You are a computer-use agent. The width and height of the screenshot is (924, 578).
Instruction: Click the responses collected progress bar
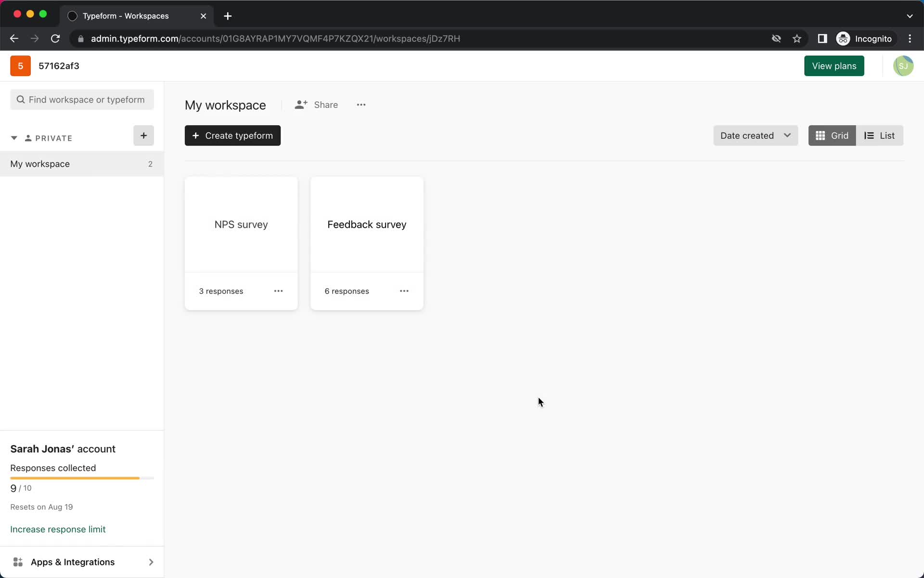(x=81, y=477)
